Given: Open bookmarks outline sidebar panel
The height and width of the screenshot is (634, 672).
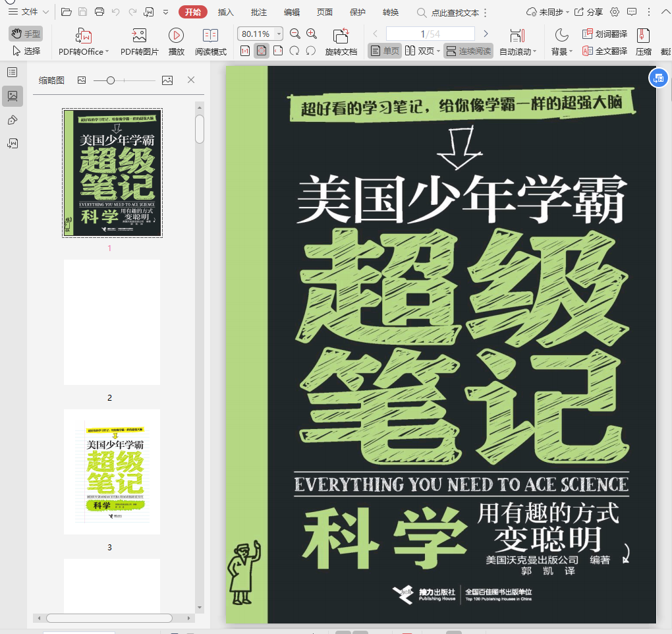Looking at the screenshot, I should [x=13, y=72].
